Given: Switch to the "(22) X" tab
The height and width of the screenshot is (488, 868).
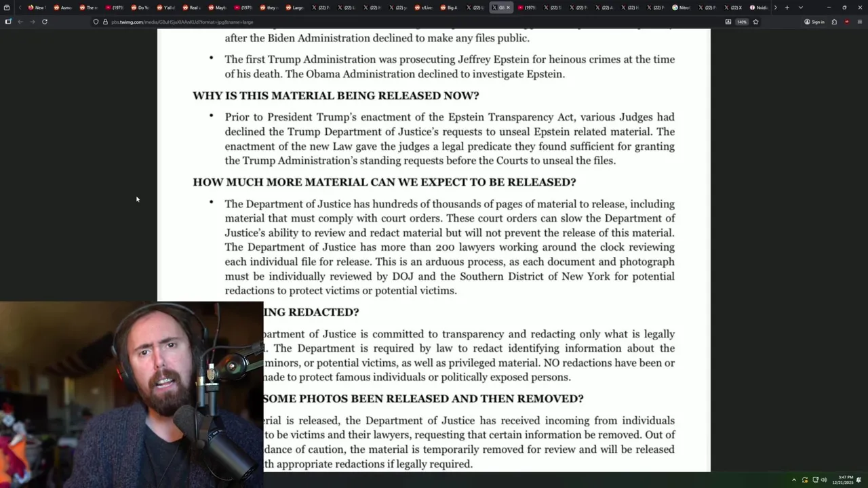Looking at the screenshot, I should [x=732, y=7].
